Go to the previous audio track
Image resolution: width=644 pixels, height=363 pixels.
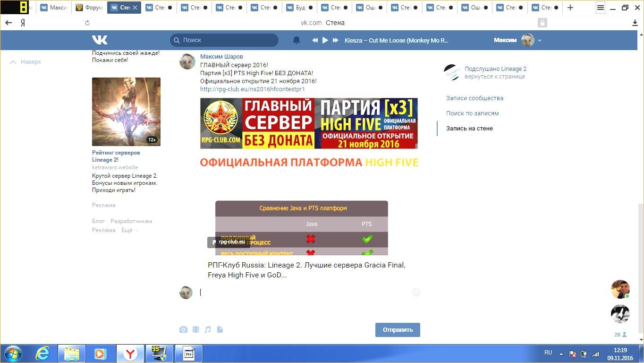click(x=315, y=40)
